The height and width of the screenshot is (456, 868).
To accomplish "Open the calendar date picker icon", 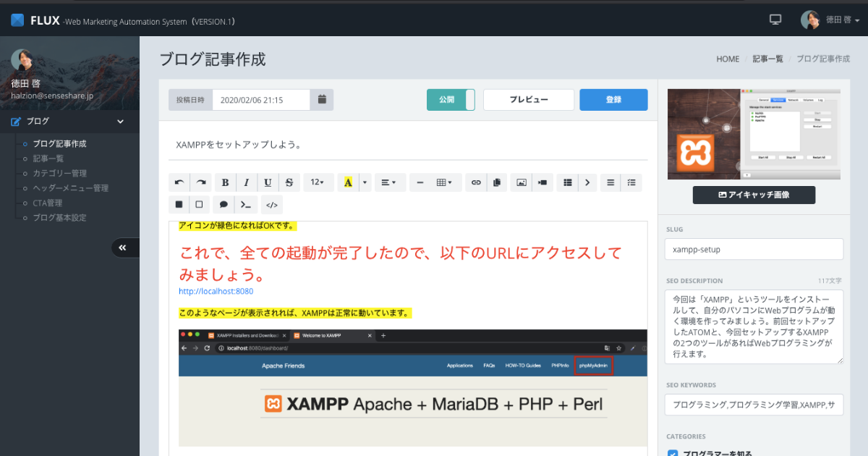I will (x=322, y=100).
